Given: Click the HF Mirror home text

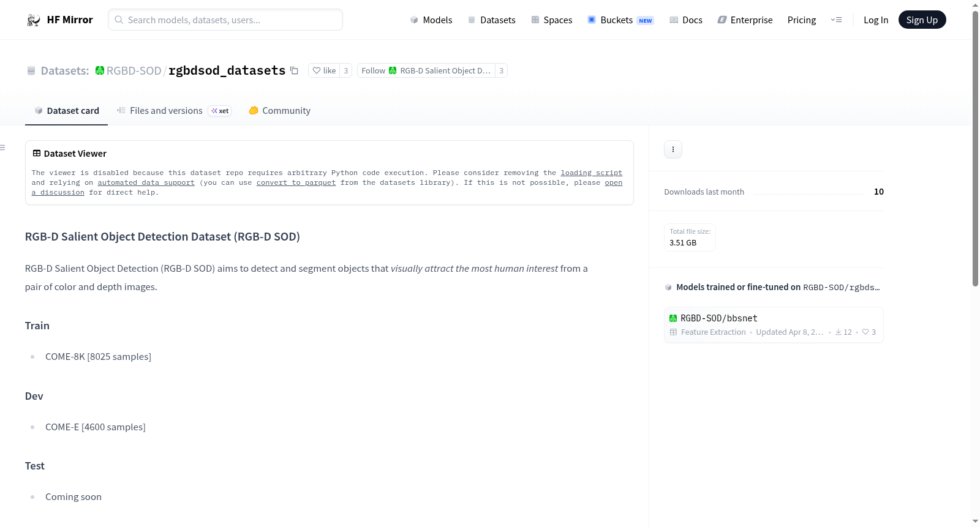Looking at the screenshot, I should tap(70, 20).
